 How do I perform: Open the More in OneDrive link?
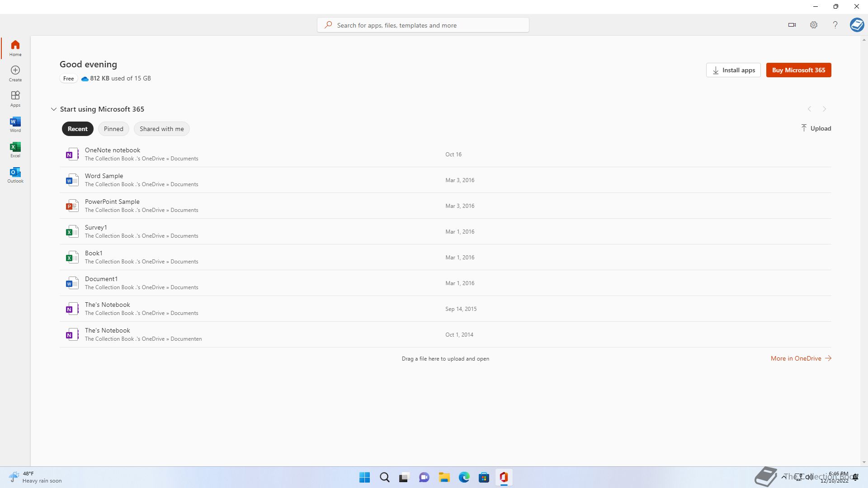point(801,358)
